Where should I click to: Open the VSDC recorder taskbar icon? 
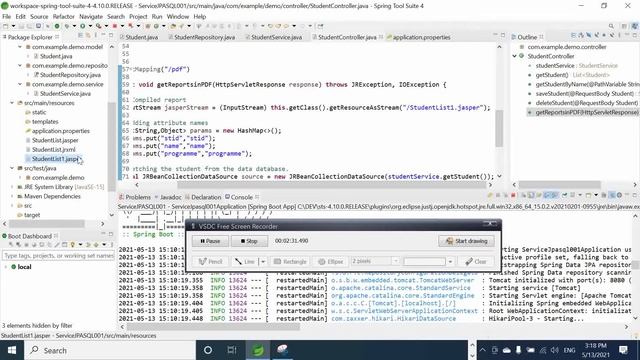(x=282, y=350)
